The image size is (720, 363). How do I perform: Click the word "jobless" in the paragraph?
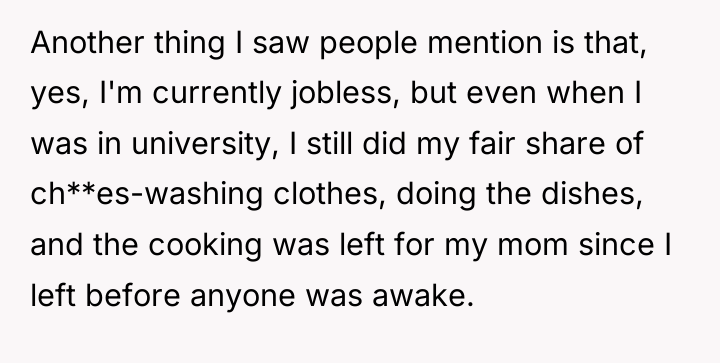[343, 94]
